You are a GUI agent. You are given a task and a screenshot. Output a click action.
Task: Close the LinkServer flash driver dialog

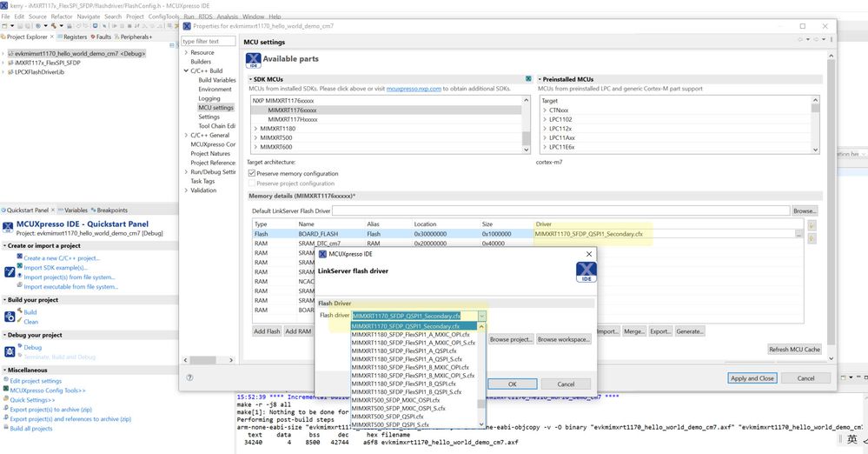pos(589,254)
